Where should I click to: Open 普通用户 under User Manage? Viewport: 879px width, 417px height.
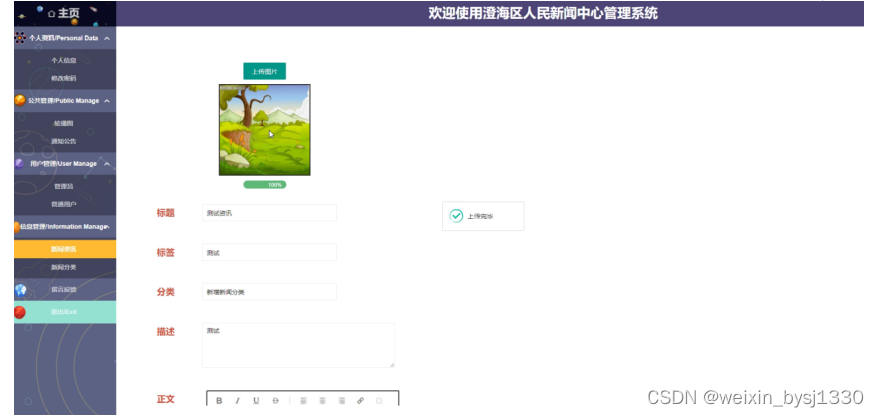(x=65, y=204)
